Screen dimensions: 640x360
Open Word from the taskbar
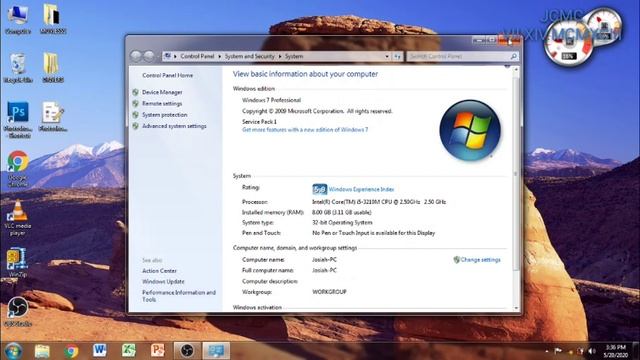pos(100,351)
